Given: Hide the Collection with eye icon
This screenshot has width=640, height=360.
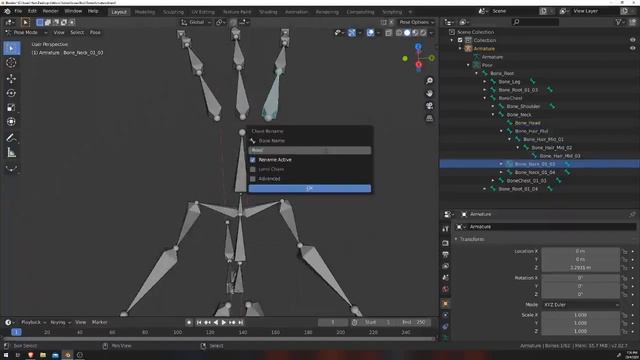Looking at the screenshot, I should pyautogui.click(x=632, y=40).
